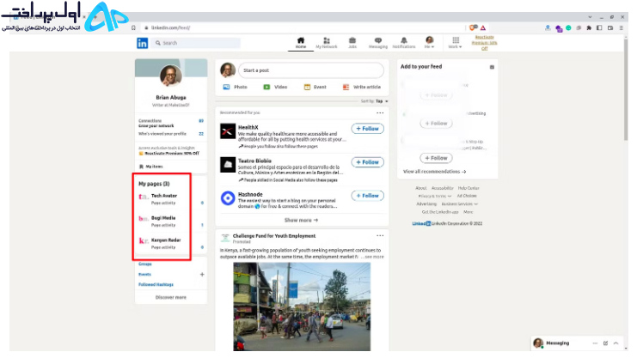Open the About footer link

coord(421,188)
